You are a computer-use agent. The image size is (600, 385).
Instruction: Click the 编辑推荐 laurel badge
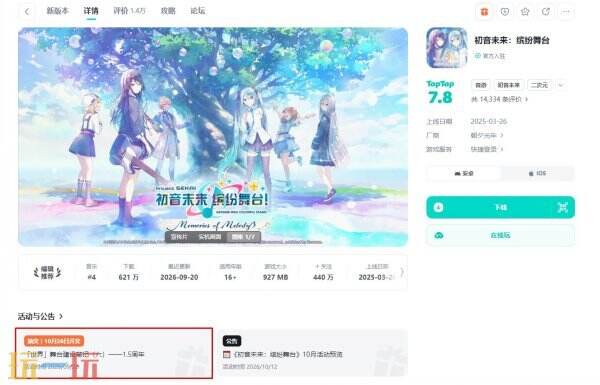(47, 272)
